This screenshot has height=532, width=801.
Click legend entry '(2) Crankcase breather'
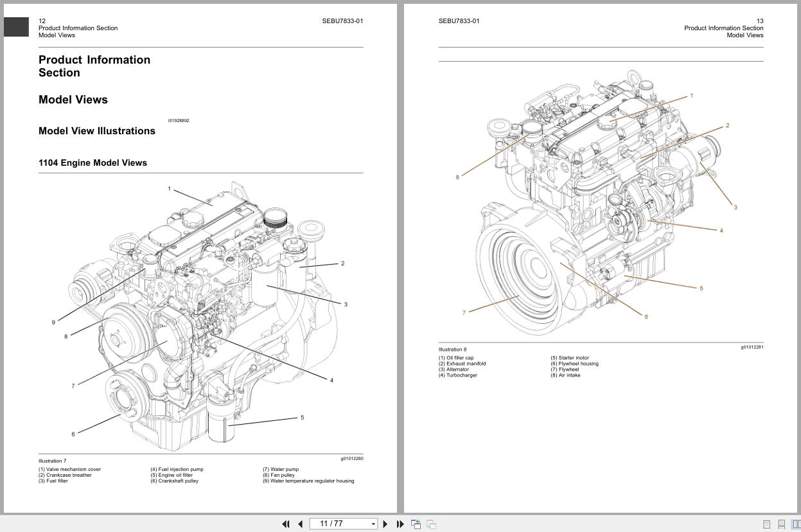65,475
